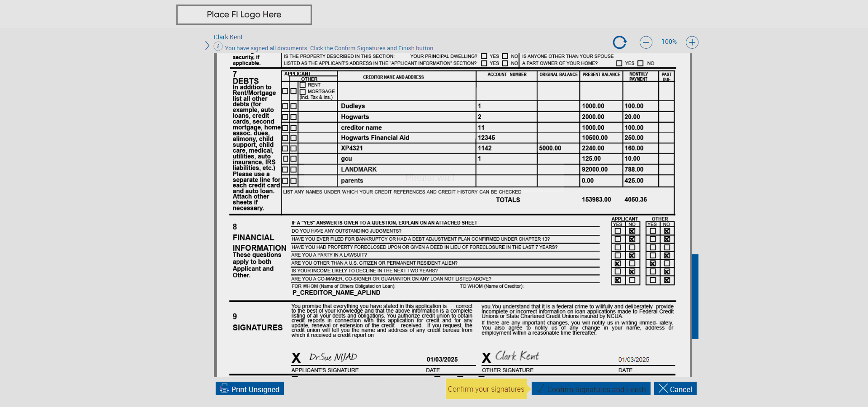Click the XP4321 creditor cell
868x407 pixels.
pos(407,148)
